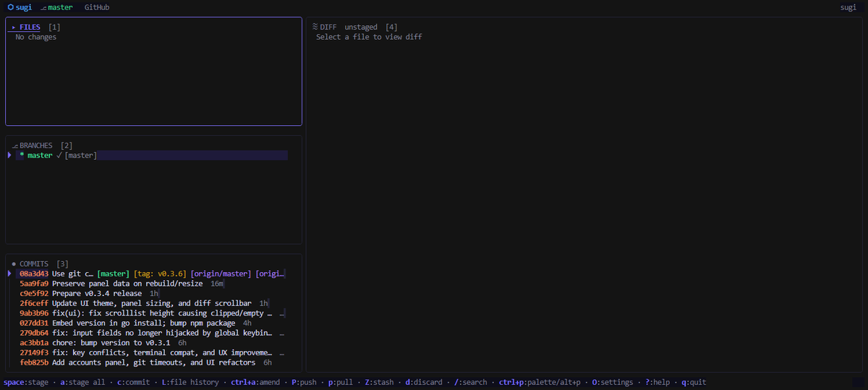Screen dimensions: 868x390
Task: Select commit ac3bb1a chore bump version
Action: (x=150, y=342)
